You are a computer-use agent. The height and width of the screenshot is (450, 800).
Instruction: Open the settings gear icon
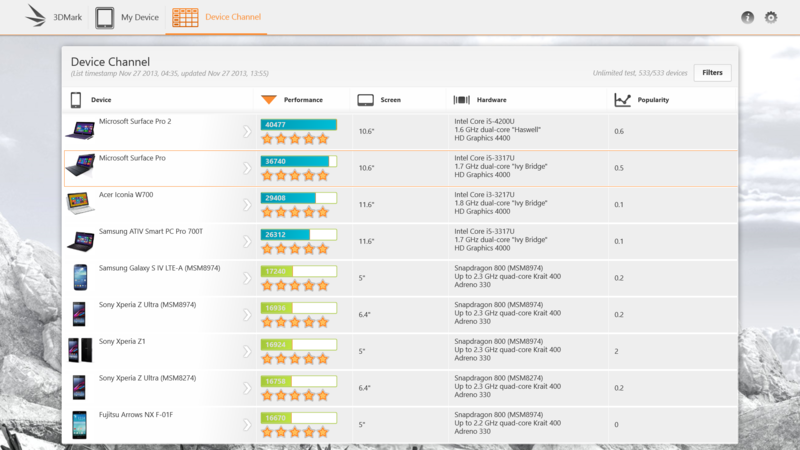(770, 17)
